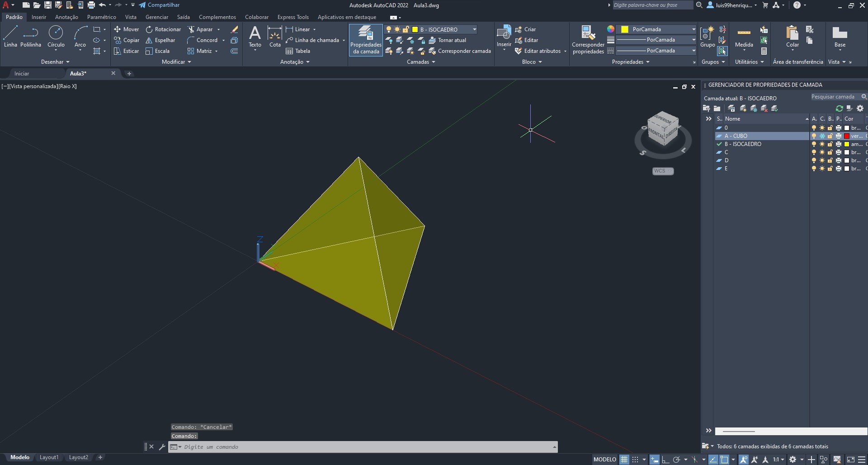Activate the Espelhar command
The height and width of the screenshot is (465, 868).
tap(160, 40)
